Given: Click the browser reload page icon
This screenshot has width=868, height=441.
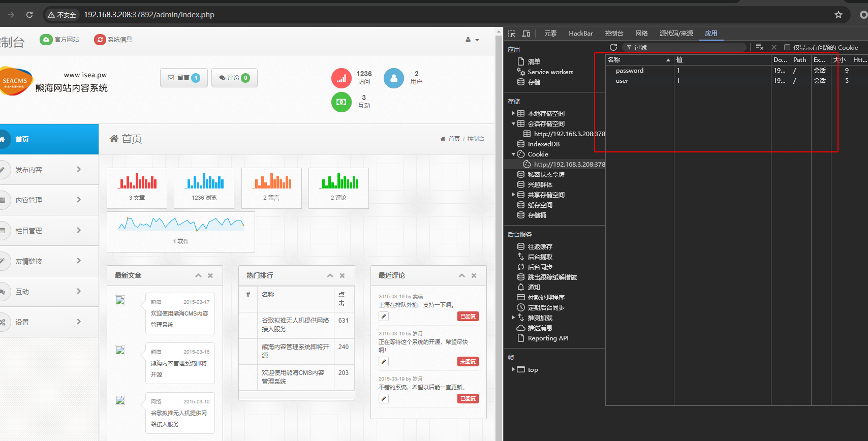Looking at the screenshot, I should 29,15.
